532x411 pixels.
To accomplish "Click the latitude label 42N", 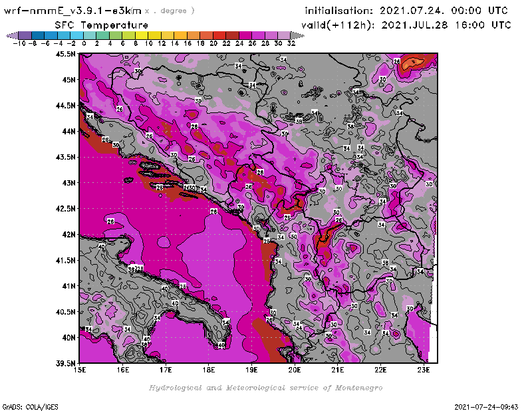I will pyautogui.click(x=68, y=235).
